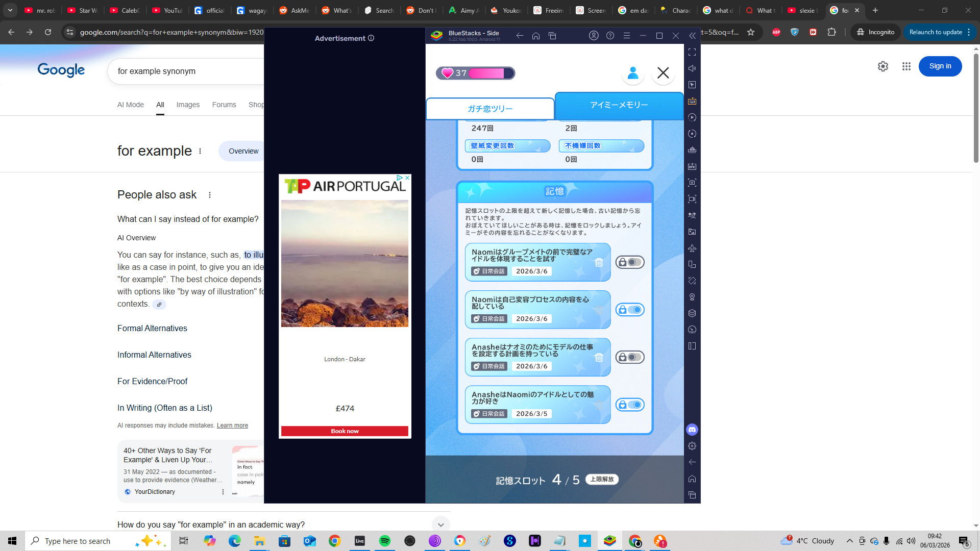Image resolution: width=980 pixels, height=551 pixels.
Task: Open BlueStacks help question mark icon
Action: coord(610,36)
